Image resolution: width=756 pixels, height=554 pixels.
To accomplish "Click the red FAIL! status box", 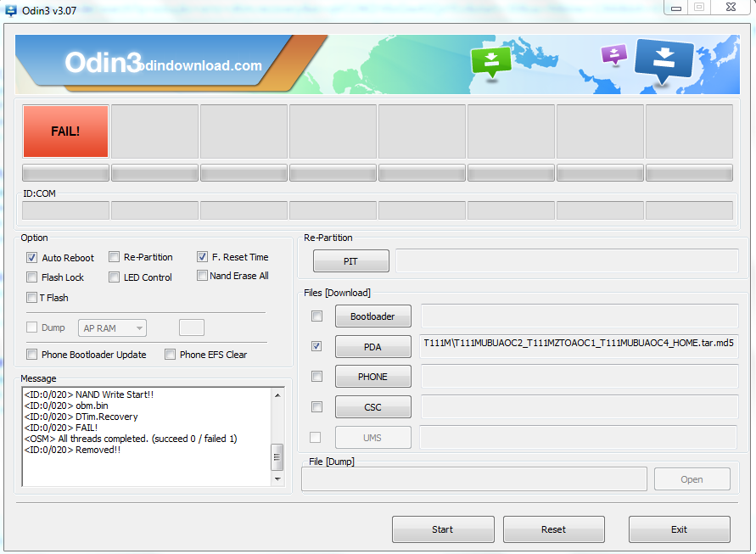I will pos(65,132).
